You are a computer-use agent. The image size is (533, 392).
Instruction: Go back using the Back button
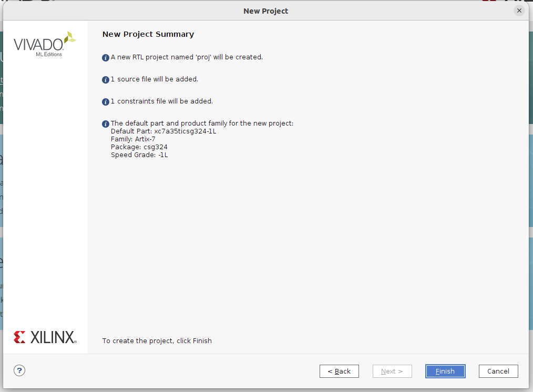339,371
